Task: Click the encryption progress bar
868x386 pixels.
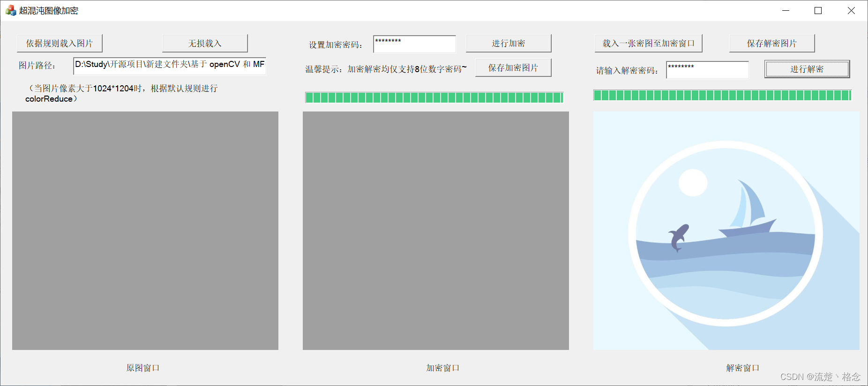Action: 434,97
